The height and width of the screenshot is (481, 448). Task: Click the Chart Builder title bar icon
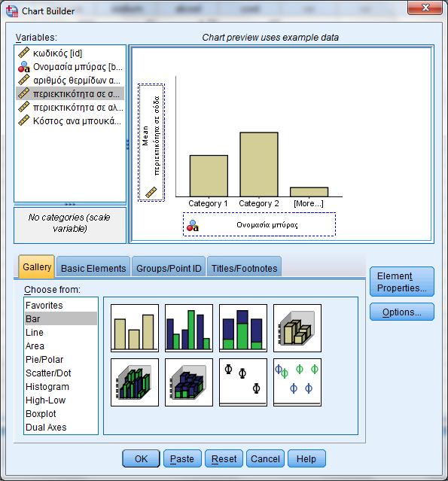coord(12,11)
